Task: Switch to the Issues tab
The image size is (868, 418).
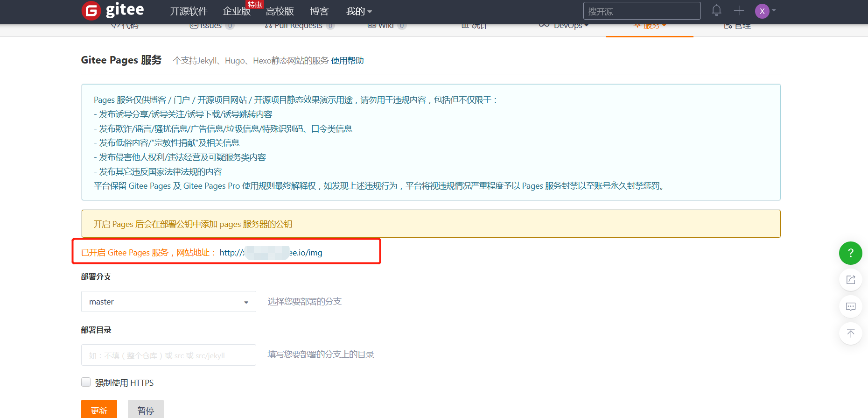Action: point(211,26)
